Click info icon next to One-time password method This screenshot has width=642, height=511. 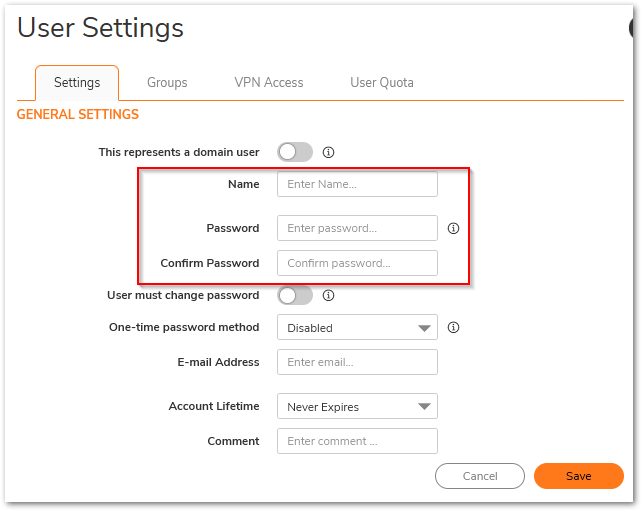click(453, 327)
